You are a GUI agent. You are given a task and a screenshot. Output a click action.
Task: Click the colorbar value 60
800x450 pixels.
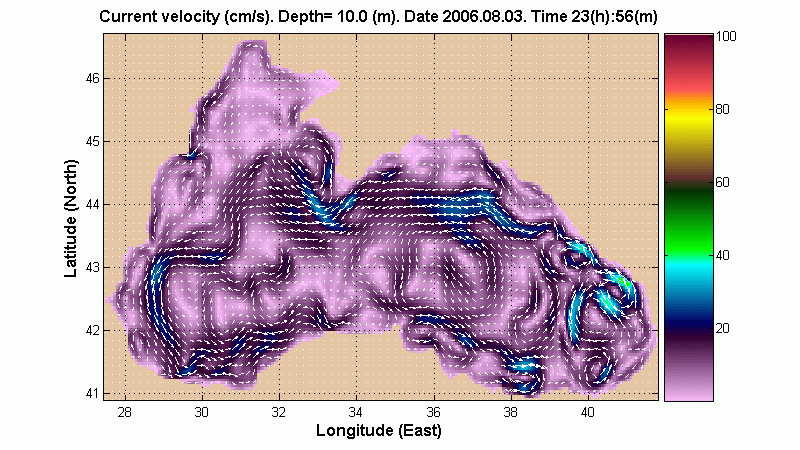pyautogui.click(x=722, y=182)
